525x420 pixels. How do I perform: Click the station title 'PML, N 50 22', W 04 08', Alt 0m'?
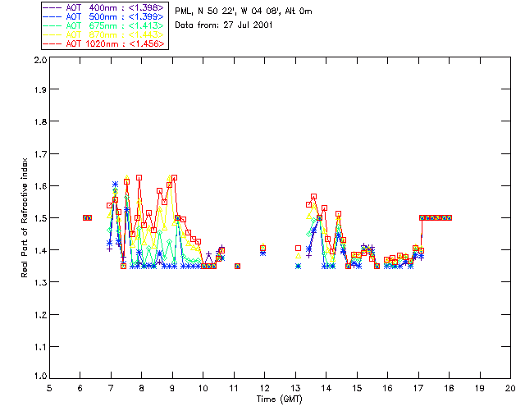point(244,11)
